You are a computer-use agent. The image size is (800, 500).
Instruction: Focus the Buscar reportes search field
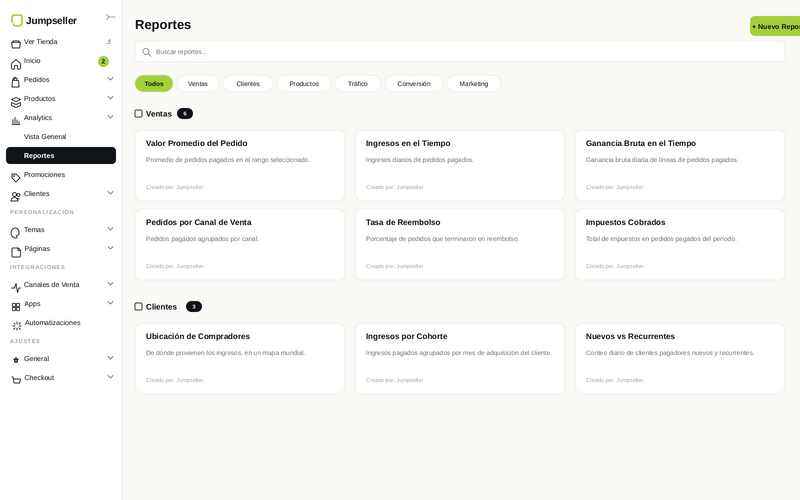point(460,52)
